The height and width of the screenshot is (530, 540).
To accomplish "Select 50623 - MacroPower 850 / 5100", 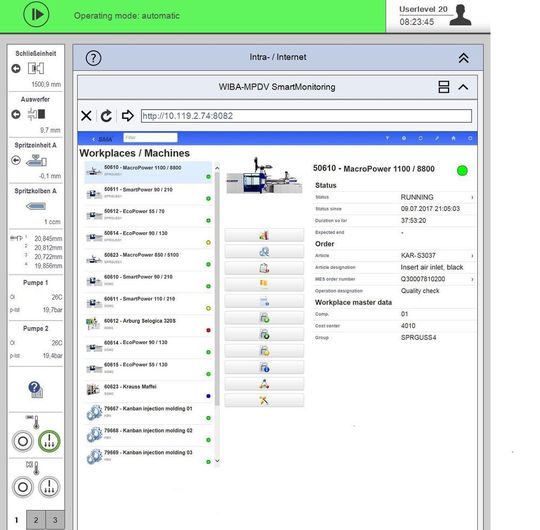I will tap(148, 259).
